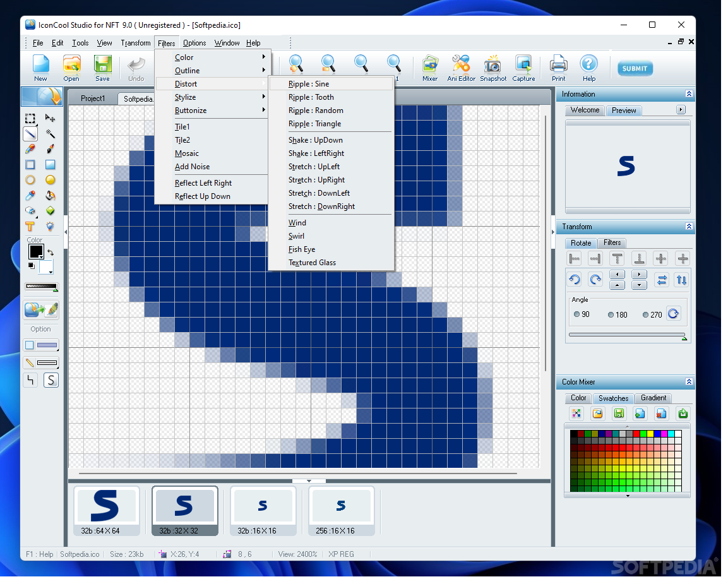This screenshot has width=728, height=584.
Task: Create a New icon file
Action: (41, 69)
